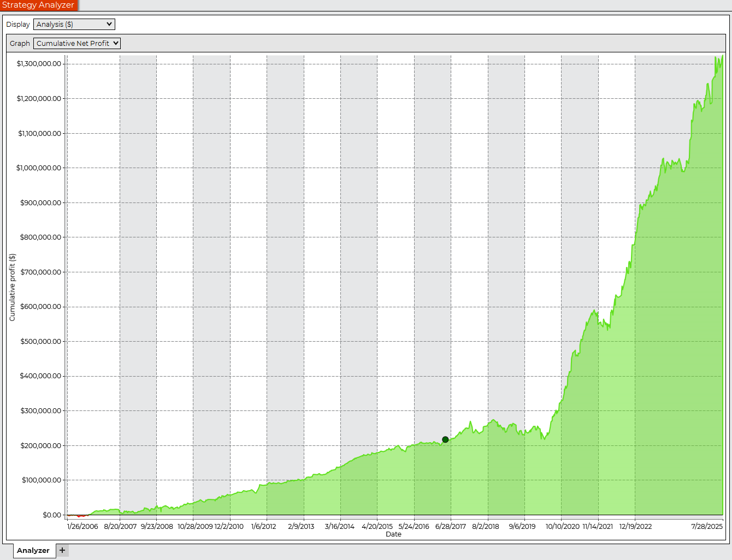Click the 1/26/2006 date axis label
Screen dimensions: 732x560
pyautogui.click(x=82, y=526)
